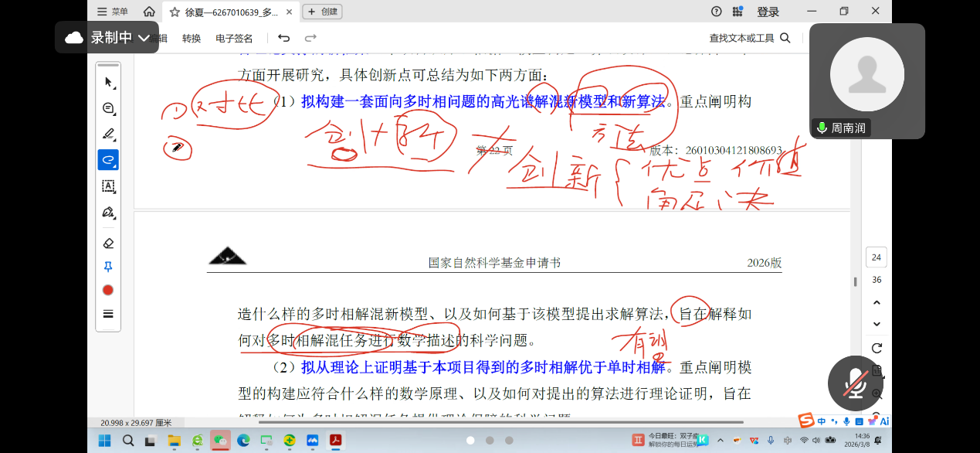Click the 创建 new tab button
The width and height of the screenshot is (980, 453).
coord(322,12)
